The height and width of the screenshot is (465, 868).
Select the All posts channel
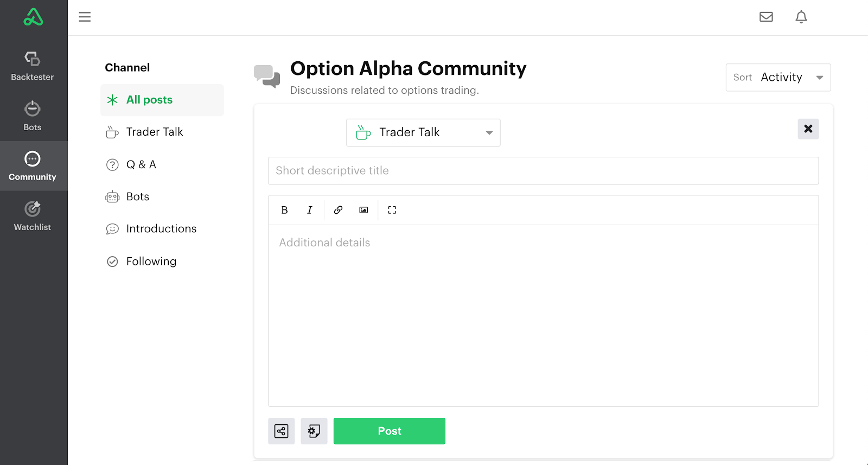(162, 100)
